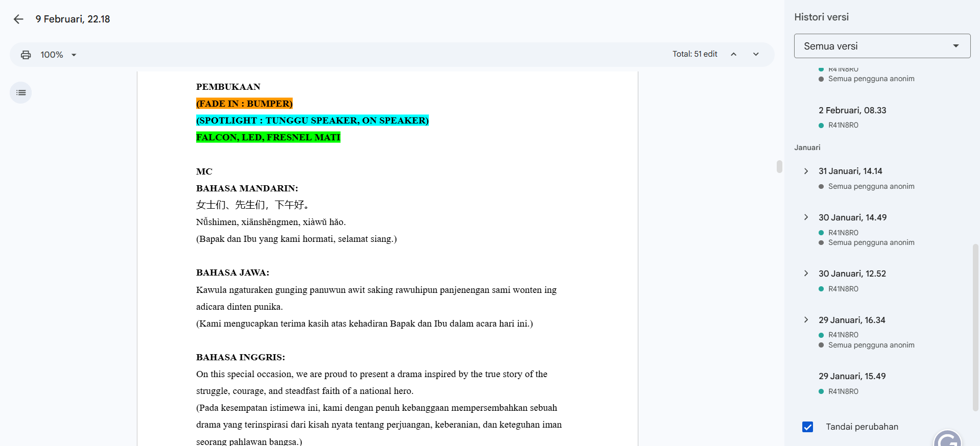
Task: Toggle the Tandai perubahan checkbox
Action: pyautogui.click(x=807, y=427)
